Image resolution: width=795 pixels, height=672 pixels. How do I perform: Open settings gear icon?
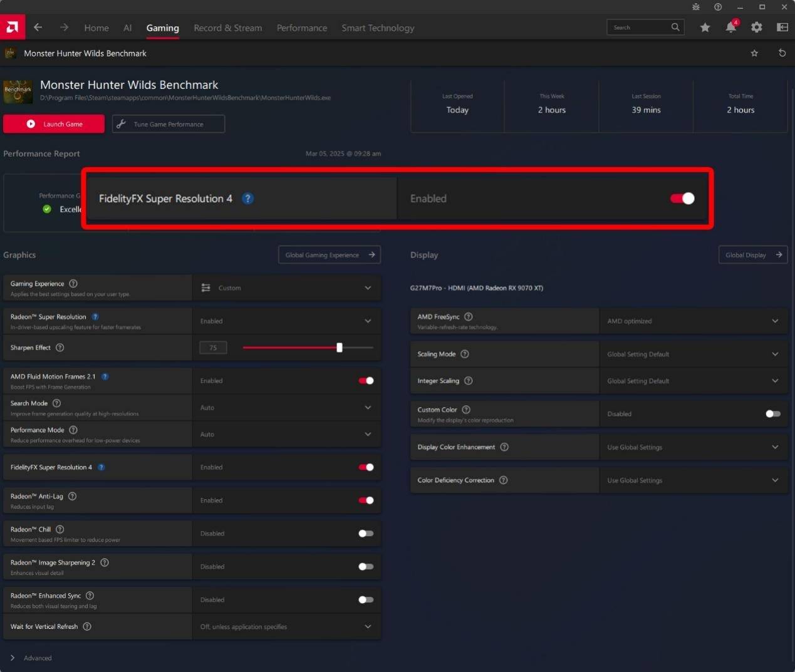point(757,28)
